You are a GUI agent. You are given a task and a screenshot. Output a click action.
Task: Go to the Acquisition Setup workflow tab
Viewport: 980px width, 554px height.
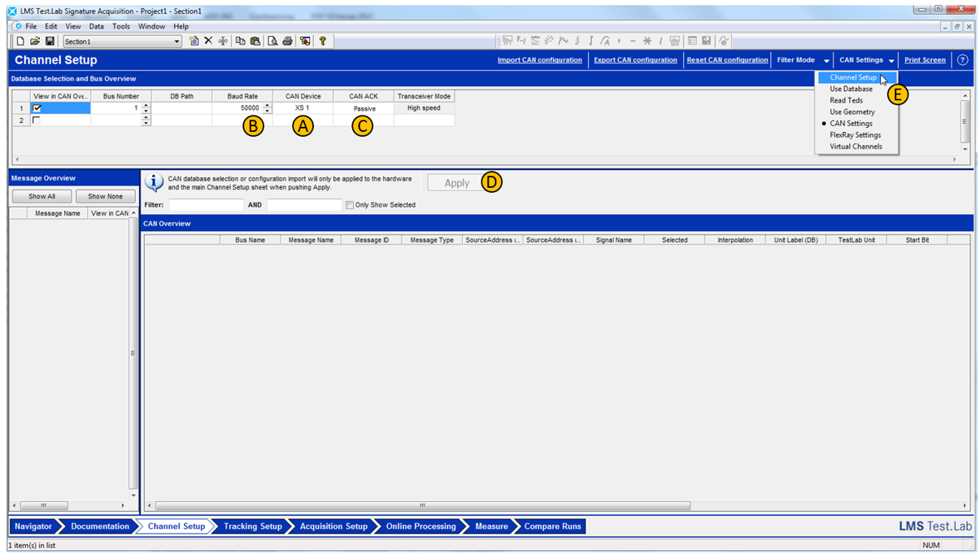[333, 526]
